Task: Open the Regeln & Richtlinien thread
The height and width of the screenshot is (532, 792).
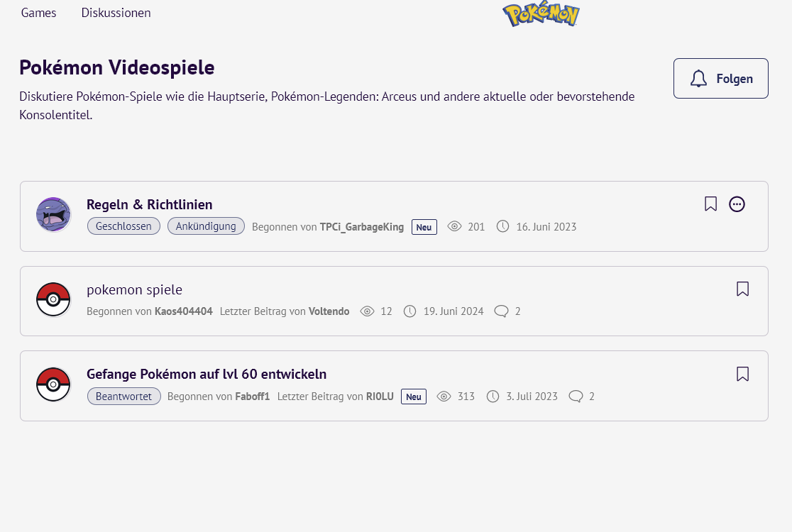Action: pos(150,204)
